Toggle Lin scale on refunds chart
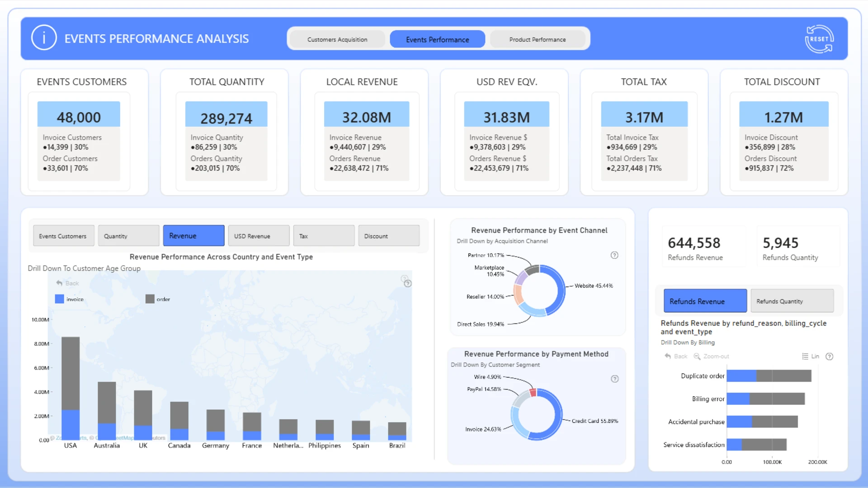868x488 pixels. click(810, 357)
